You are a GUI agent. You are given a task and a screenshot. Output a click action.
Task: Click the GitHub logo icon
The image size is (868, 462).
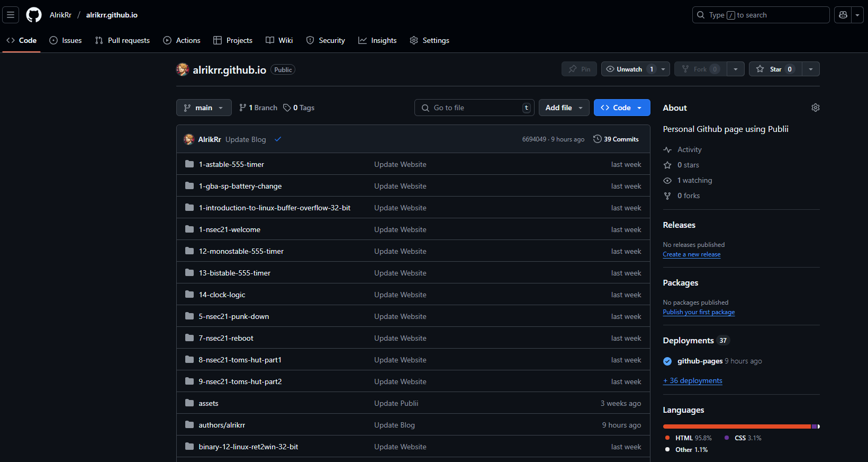point(34,15)
